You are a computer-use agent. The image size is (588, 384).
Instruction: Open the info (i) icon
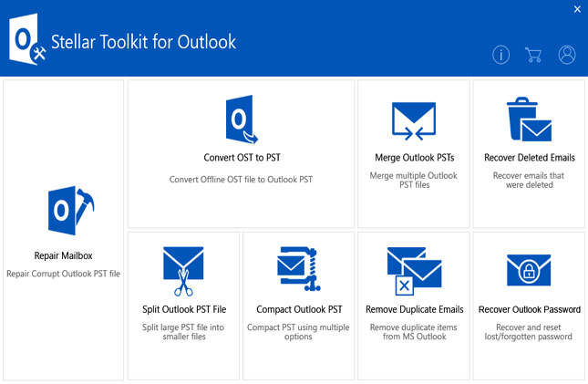[500, 55]
